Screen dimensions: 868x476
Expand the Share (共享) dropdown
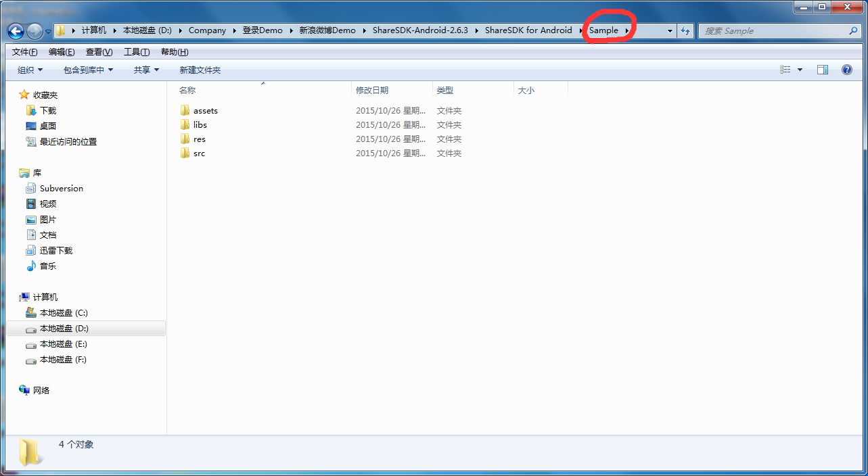coord(147,70)
